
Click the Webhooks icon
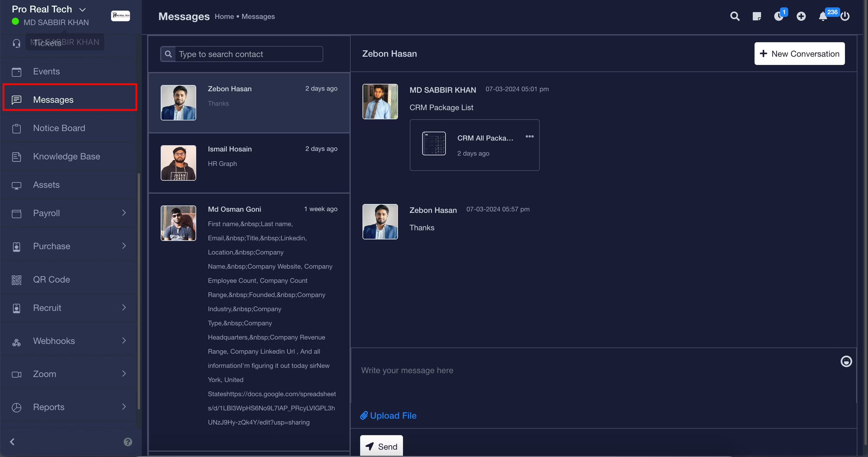coord(17,343)
